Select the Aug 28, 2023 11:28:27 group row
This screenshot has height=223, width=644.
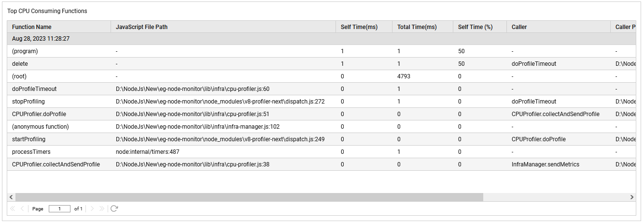click(322, 39)
